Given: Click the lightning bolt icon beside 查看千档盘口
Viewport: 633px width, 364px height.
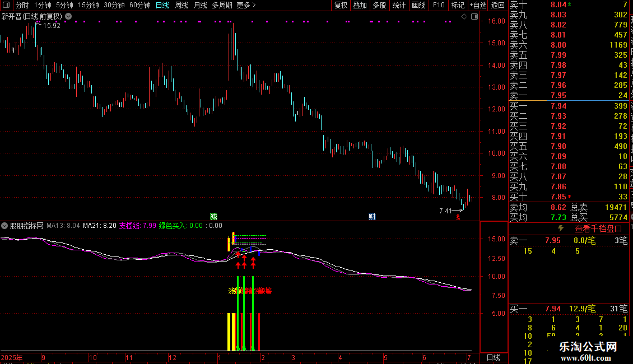Looking at the screenshot, I should tap(561, 228).
